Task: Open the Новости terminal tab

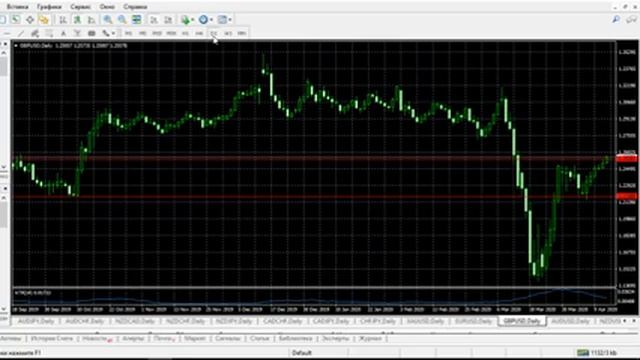Action: (96, 338)
